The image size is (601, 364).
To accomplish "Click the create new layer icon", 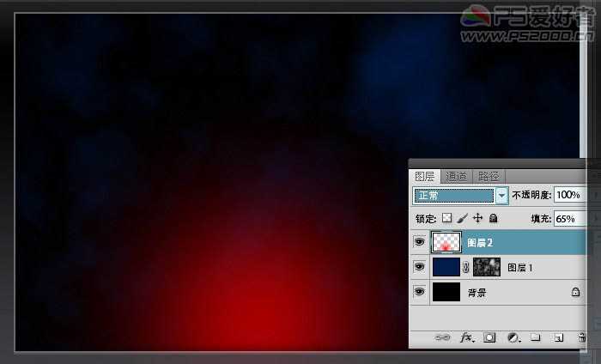I will click(558, 338).
